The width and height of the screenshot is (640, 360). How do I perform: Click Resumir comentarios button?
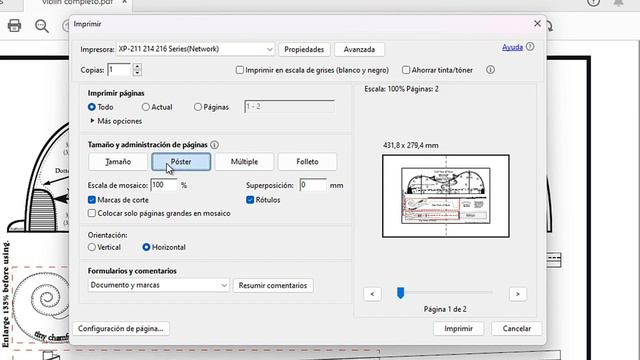point(273,285)
